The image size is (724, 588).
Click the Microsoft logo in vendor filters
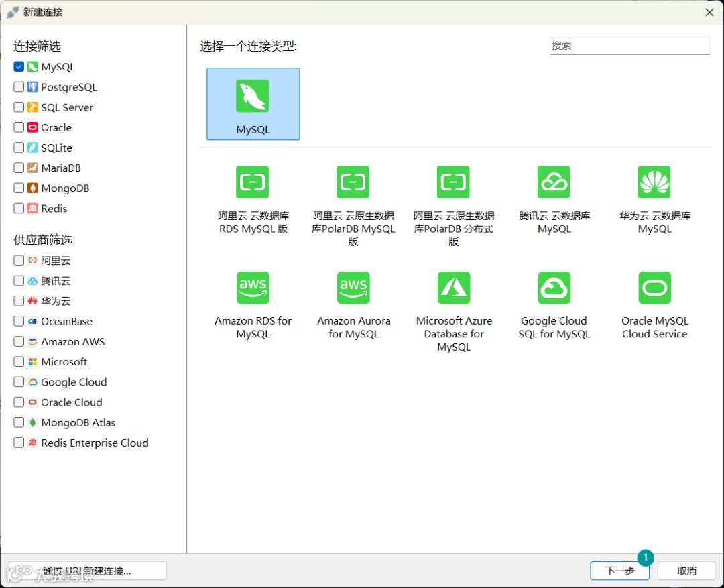(32, 361)
